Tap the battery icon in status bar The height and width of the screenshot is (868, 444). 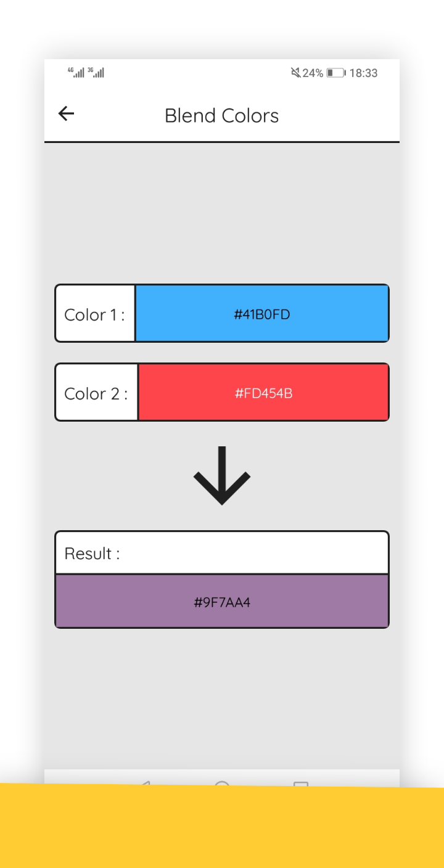click(x=336, y=73)
